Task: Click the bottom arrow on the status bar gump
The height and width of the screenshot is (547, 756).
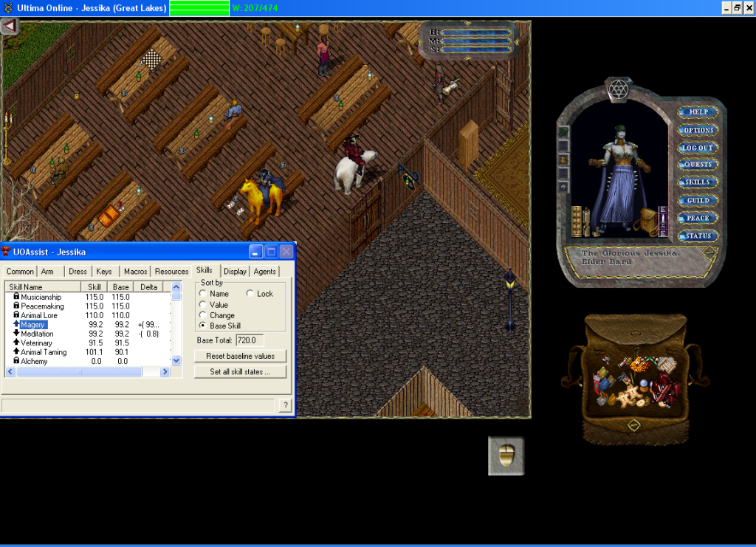Action: coord(467,58)
